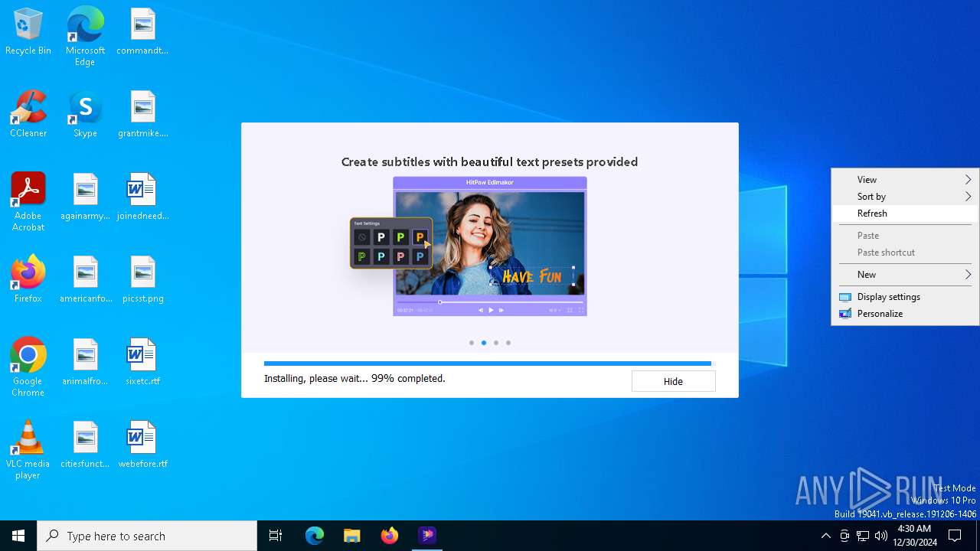Select the againarmy... image file

tap(85, 197)
